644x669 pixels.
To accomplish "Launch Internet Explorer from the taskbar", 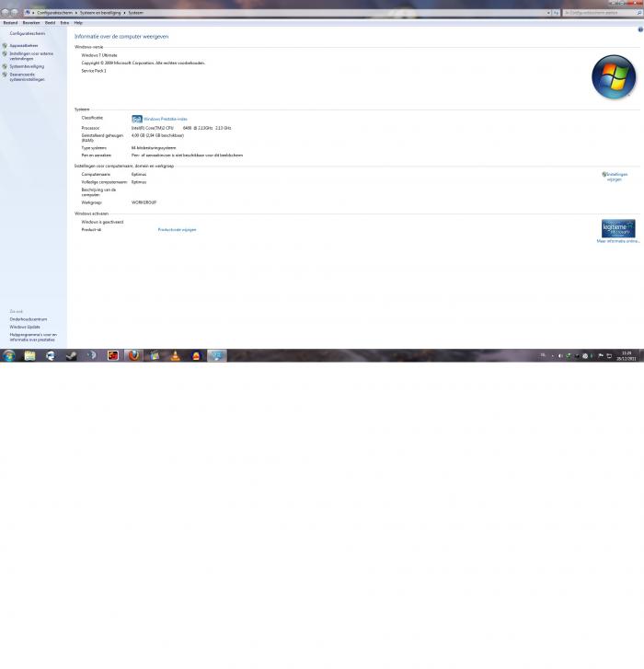I will tap(51, 355).
